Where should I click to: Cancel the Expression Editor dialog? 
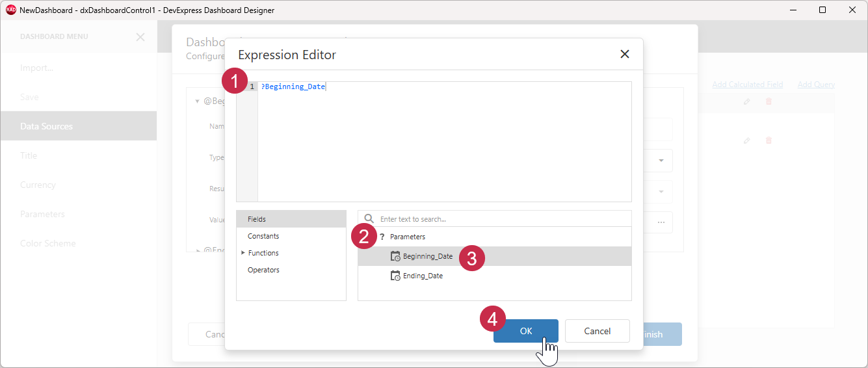(x=597, y=331)
